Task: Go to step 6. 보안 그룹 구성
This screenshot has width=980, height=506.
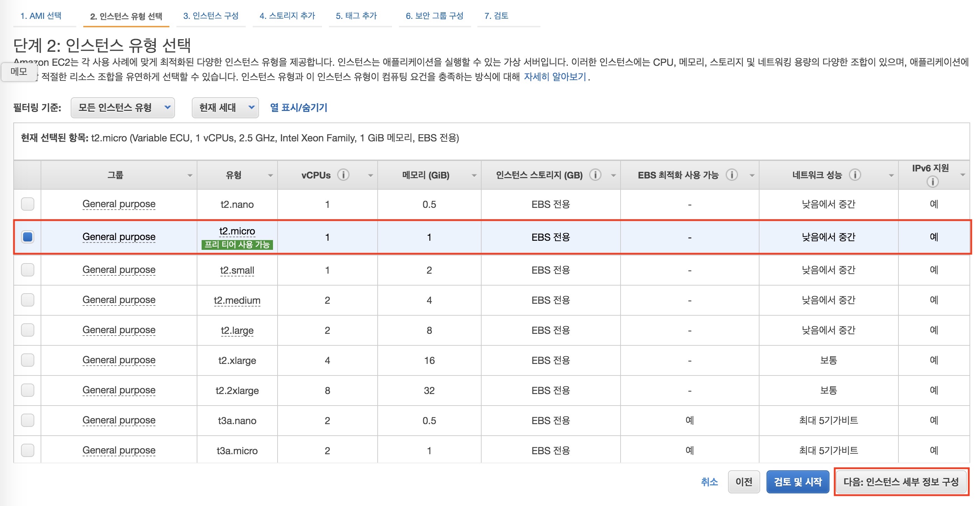Action: [434, 16]
